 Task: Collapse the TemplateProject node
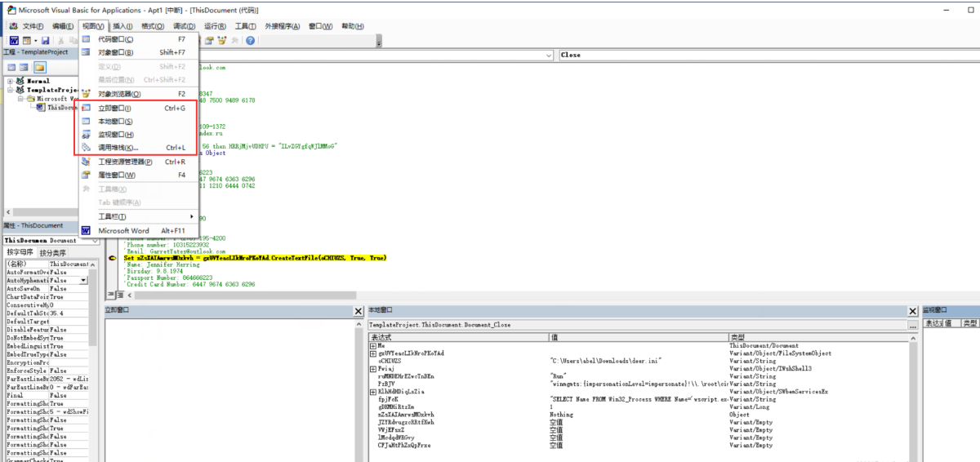pos(10,90)
